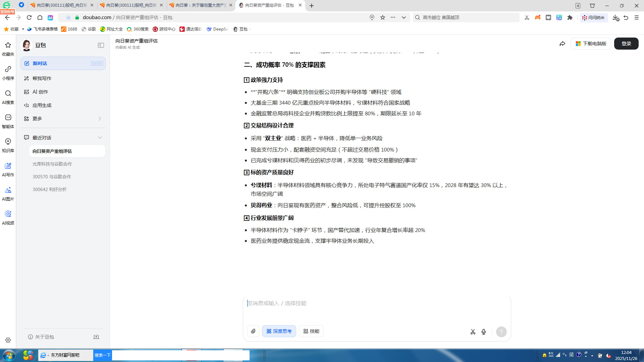The width and height of the screenshot is (644, 362).
Task: Open sidebar settings gear icon
Action: coord(8,340)
